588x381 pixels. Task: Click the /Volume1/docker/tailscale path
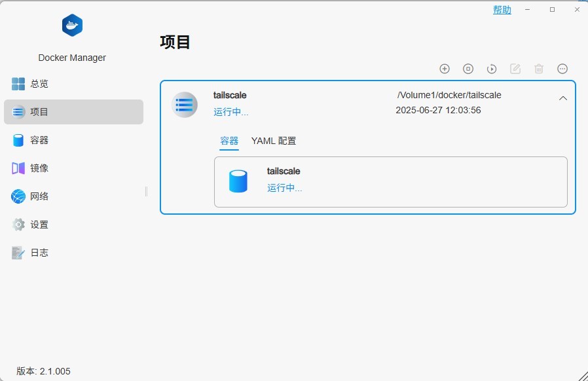pos(449,96)
